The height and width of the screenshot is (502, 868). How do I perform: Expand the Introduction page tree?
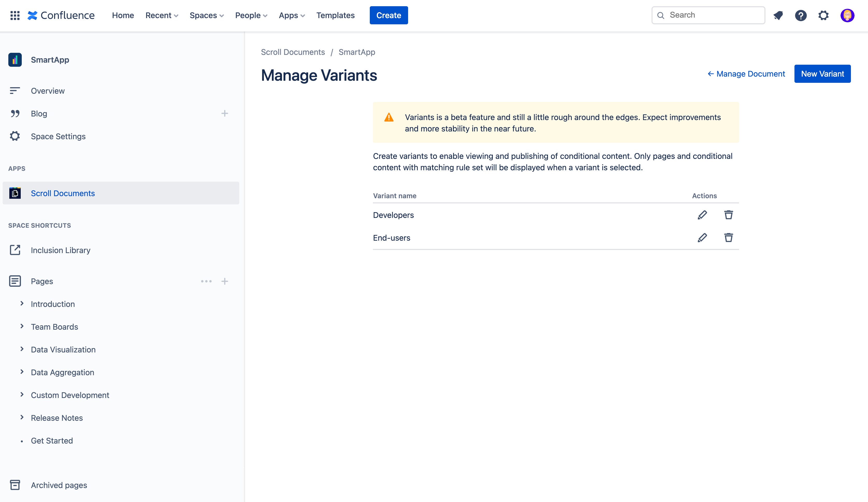[x=22, y=303]
